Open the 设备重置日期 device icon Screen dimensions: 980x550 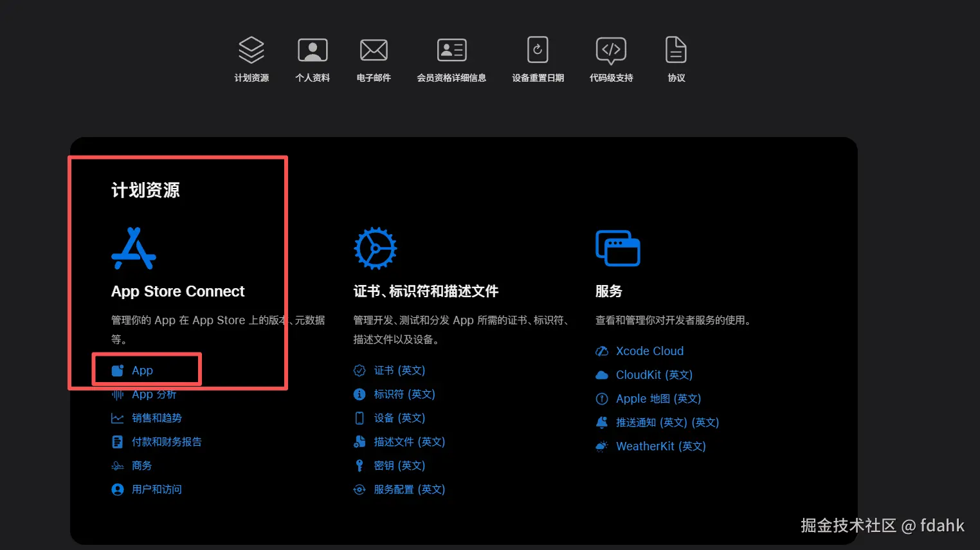coord(538,50)
